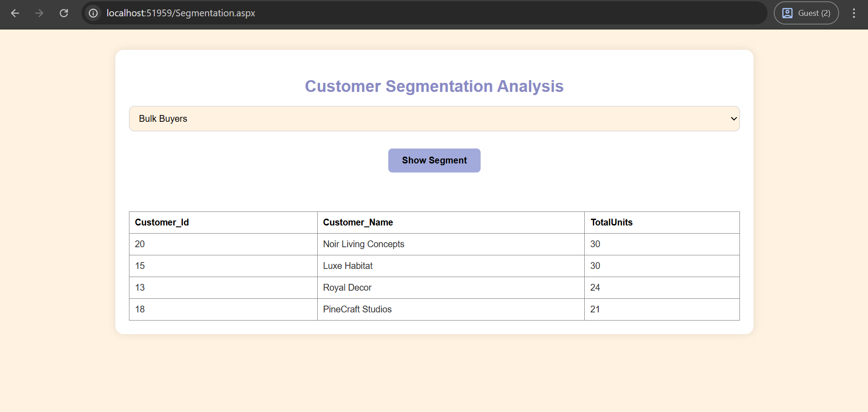Open the browser three-dot menu
The image size is (868, 412).
[x=854, y=13]
